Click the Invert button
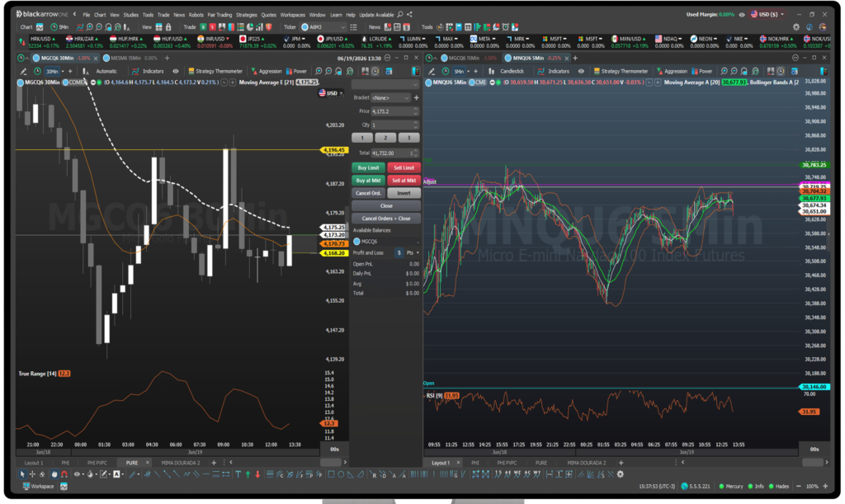845x504 pixels. [x=404, y=193]
